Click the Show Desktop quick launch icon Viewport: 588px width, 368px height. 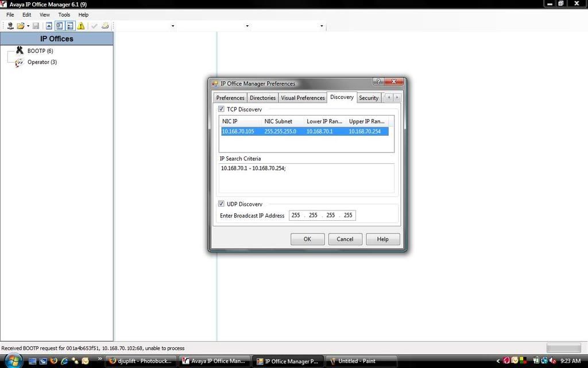[x=33, y=361]
